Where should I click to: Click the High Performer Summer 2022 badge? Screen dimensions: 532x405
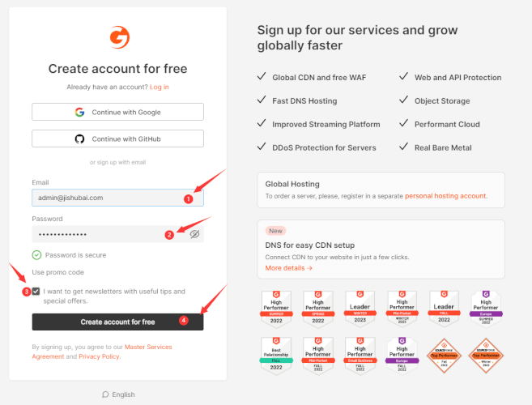click(276, 308)
